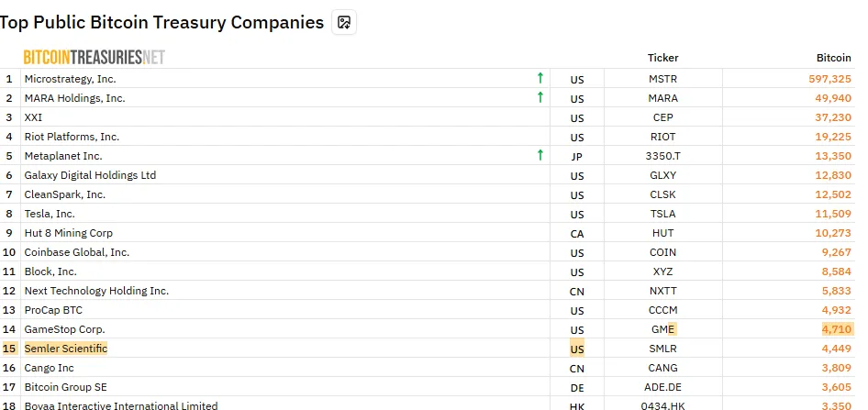This screenshot has width=868, height=410.
Task: Sort by the Bitcoin column header
Action: [833, 58]
